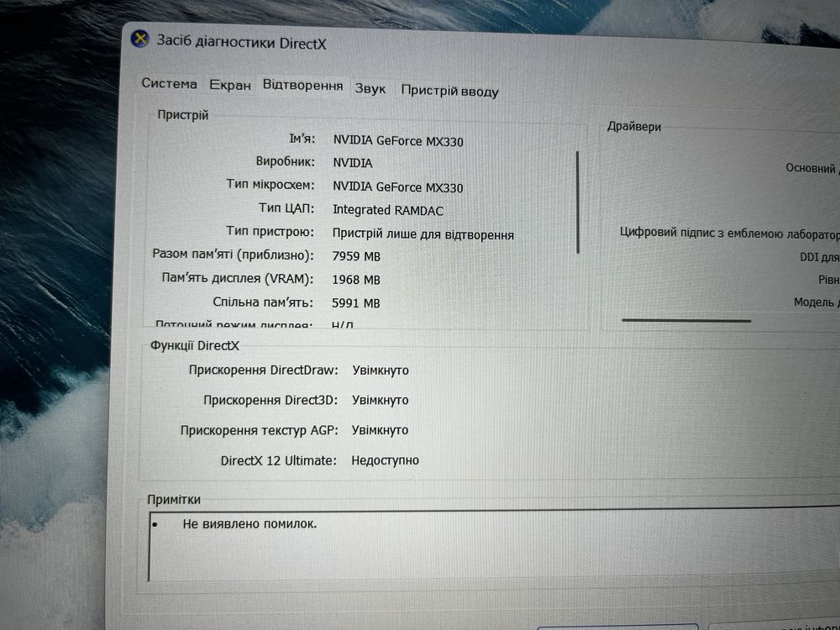Screen dimensions: 840x630
Task: Click the DirectX diagnostic tool title icon
Action: 140,39
